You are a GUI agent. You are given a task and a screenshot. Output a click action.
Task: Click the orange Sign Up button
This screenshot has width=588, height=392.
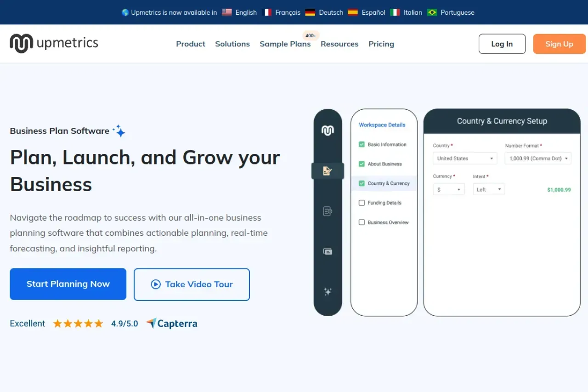coord(559,44)
